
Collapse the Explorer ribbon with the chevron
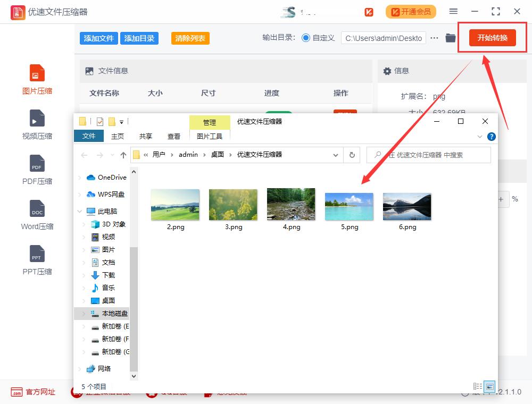click(480, 137)
